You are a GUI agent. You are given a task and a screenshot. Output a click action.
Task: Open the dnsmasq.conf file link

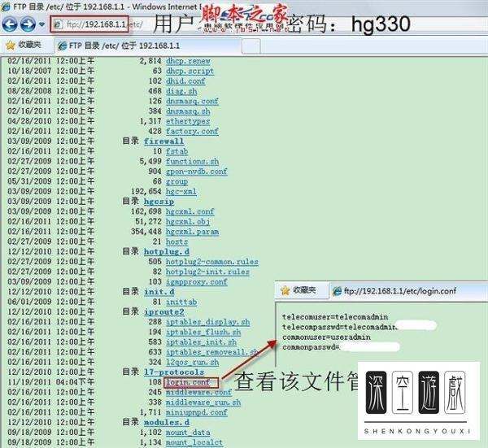coord(192,101)
